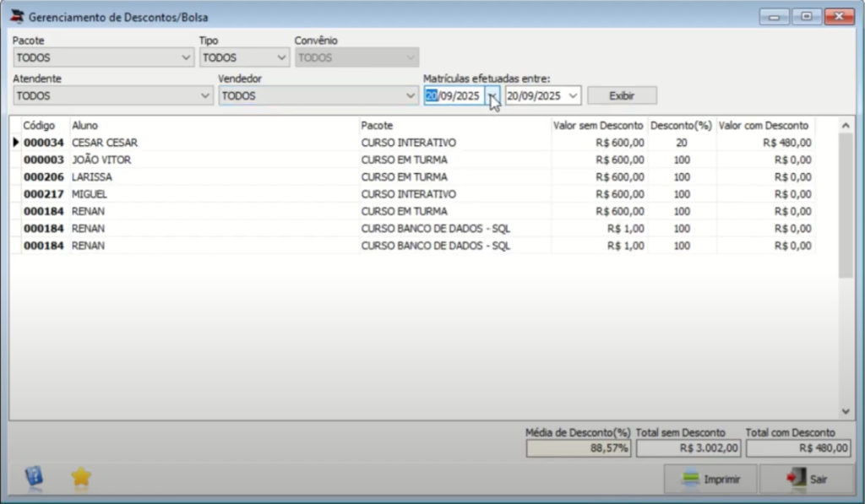Click the scroll down arrow of grid
865x504 pixels.
tap(846, 411)
